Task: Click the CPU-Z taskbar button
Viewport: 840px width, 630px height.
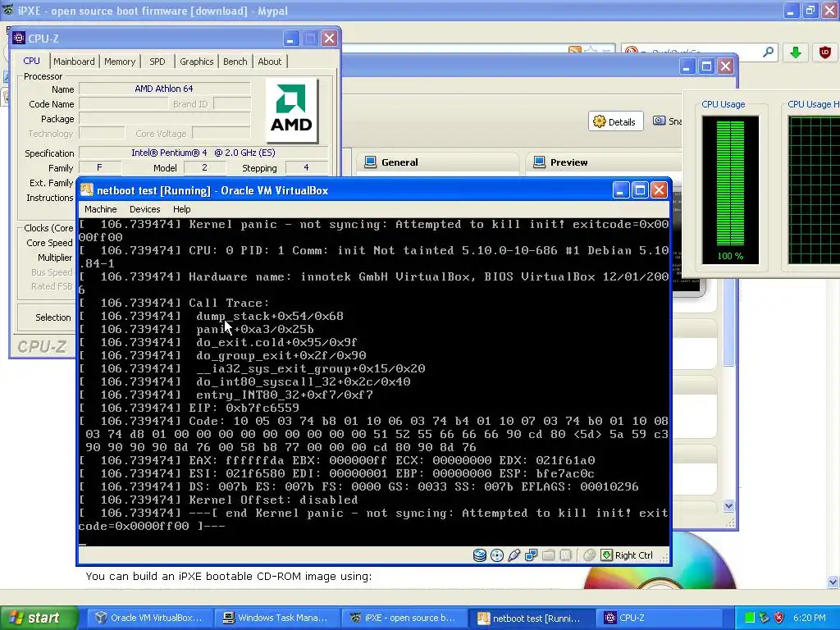Action: pos(659,618)
